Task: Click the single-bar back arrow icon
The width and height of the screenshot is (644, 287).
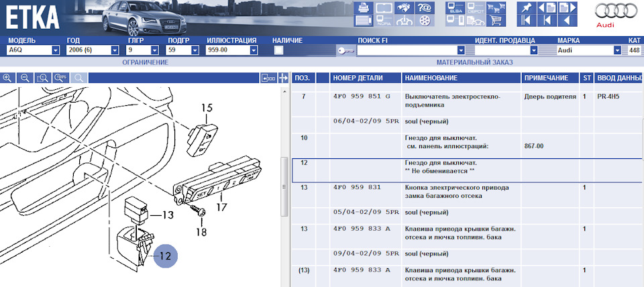Action: (547, 21)
